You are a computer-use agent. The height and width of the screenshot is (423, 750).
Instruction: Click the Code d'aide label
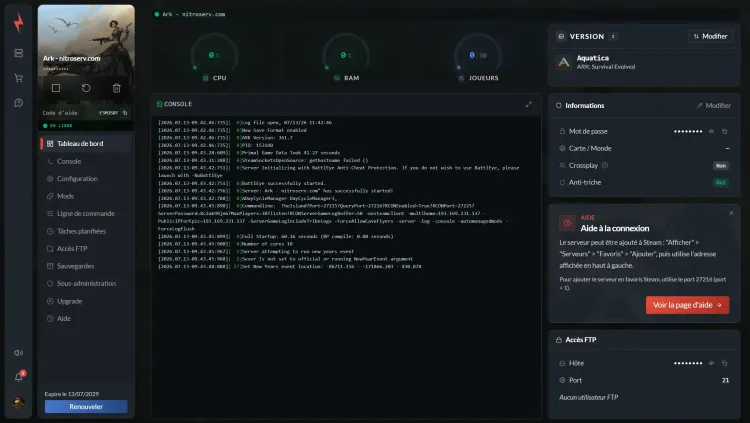pos(60,113)
